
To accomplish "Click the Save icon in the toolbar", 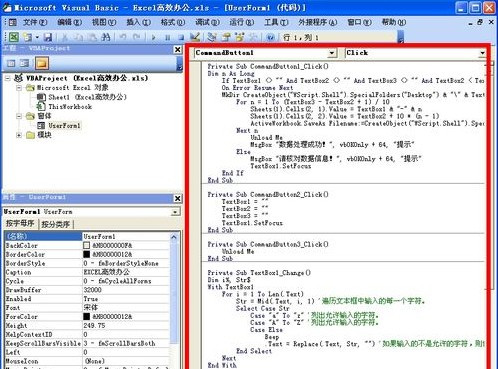I will click(48, 37).
